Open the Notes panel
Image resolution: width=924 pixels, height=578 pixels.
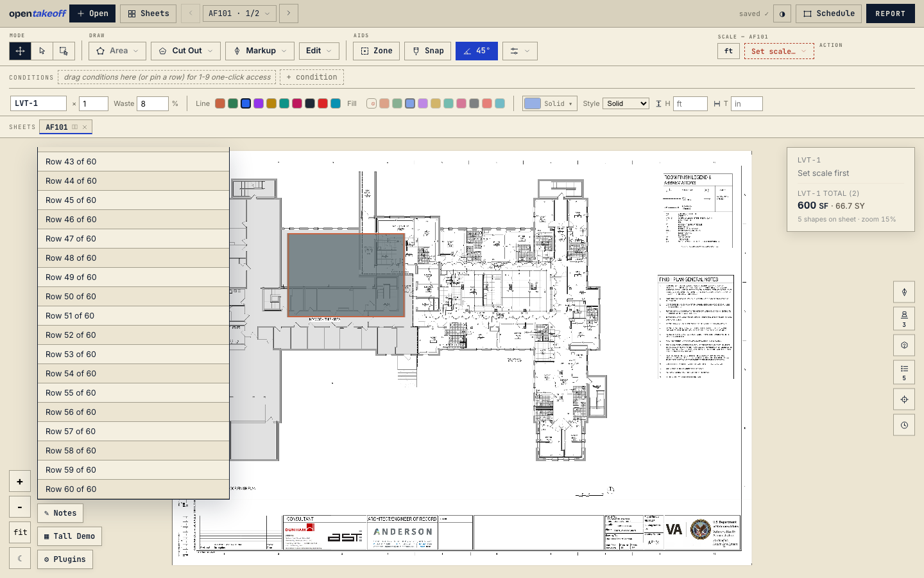[60, 513]
